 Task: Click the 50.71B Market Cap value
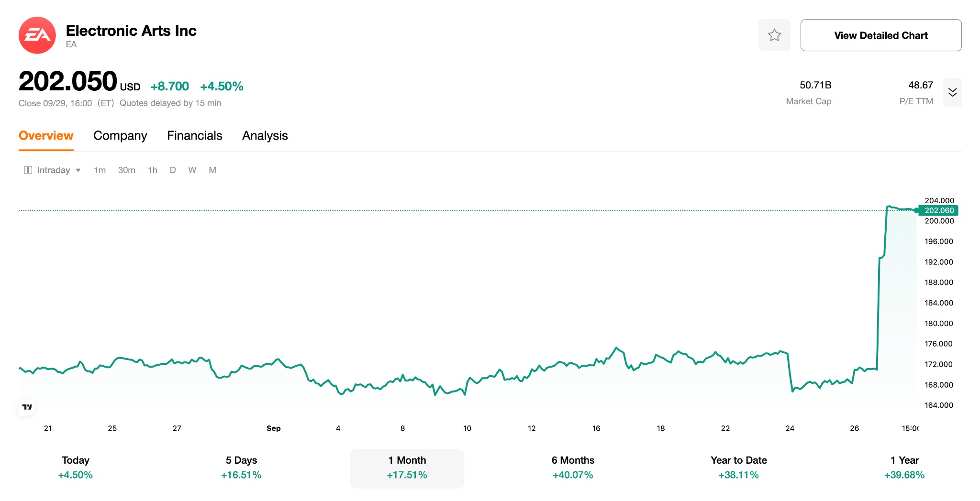tap(815, 85)
